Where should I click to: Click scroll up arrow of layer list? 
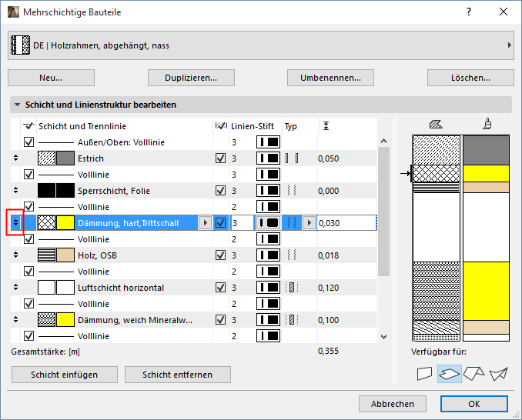(384, 141)
